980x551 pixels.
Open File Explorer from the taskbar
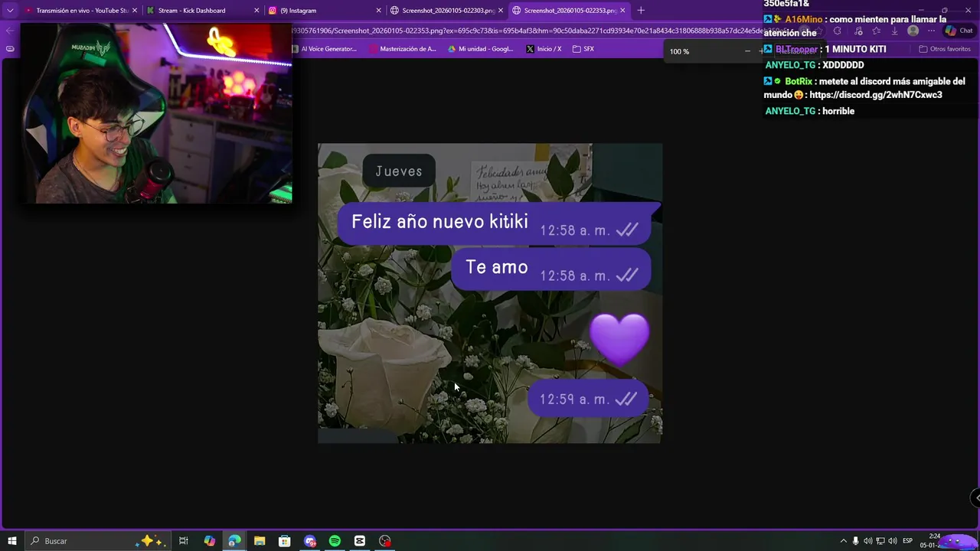pyautogui.click(x=260, y=541)
